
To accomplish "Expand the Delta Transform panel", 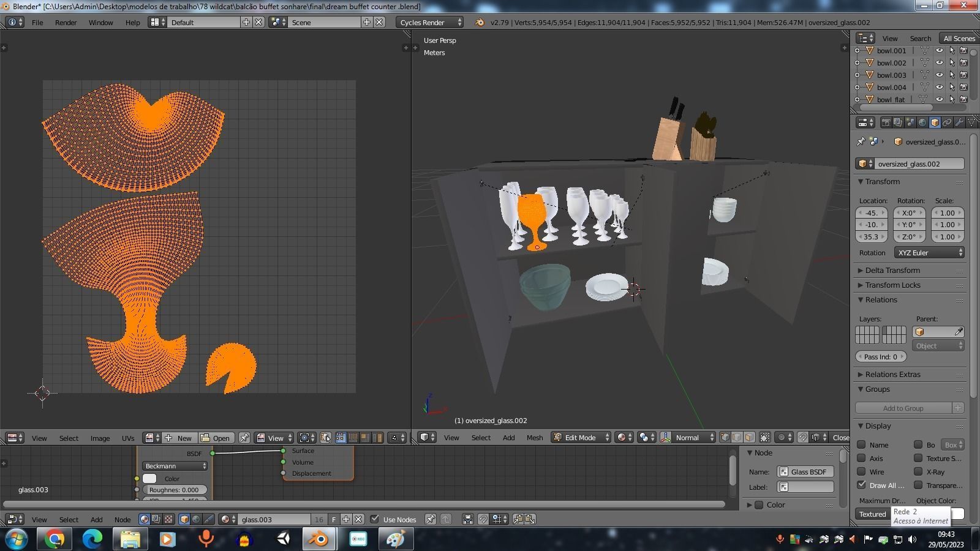I will [x=892, y=271].
